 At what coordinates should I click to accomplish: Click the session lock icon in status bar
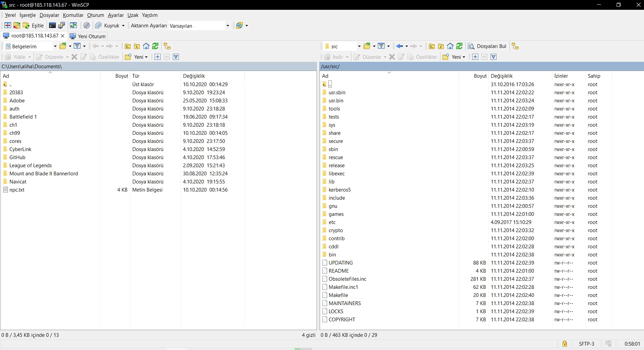pos(565,344)
